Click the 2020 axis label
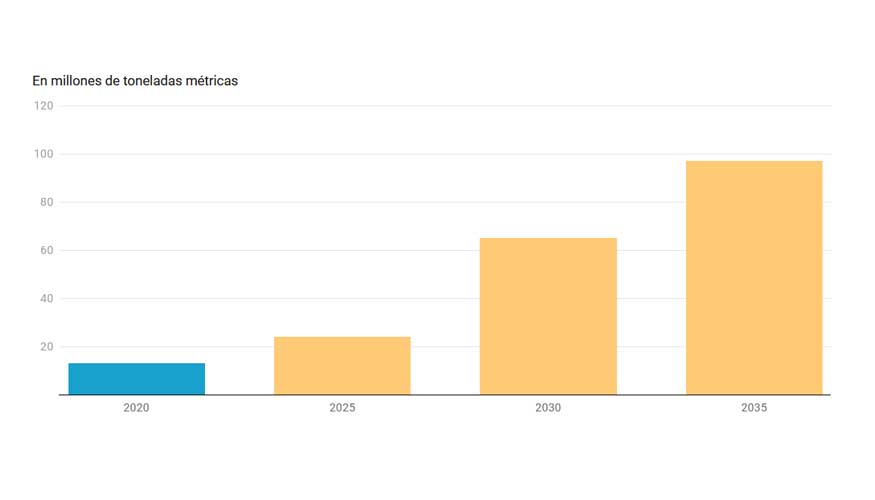 [136, 408]
